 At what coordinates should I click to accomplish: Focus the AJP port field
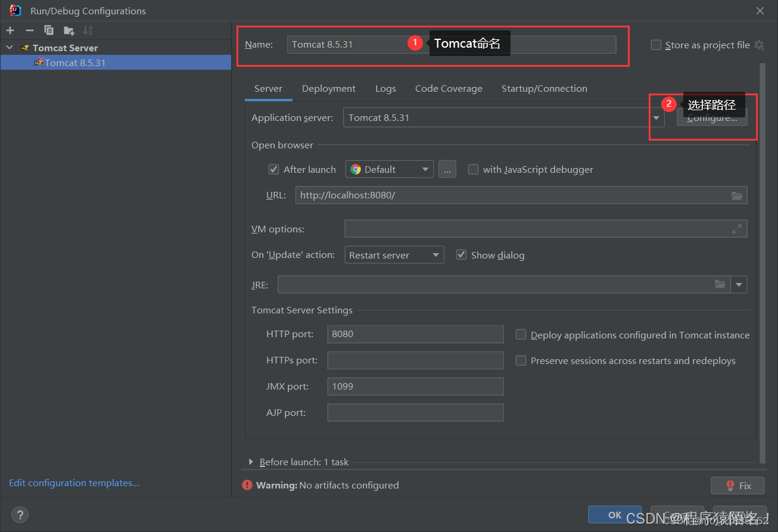(415, 412)
